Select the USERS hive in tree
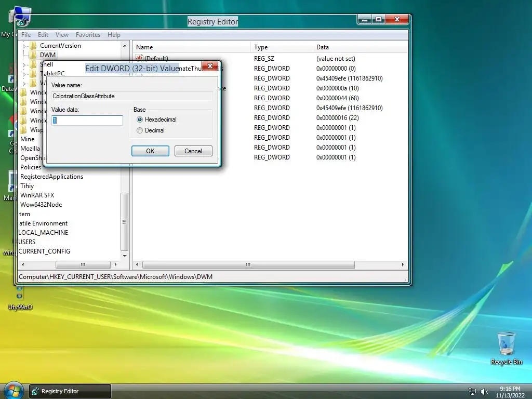Screen dimensions: 532x399 click(x=27, y=242)
